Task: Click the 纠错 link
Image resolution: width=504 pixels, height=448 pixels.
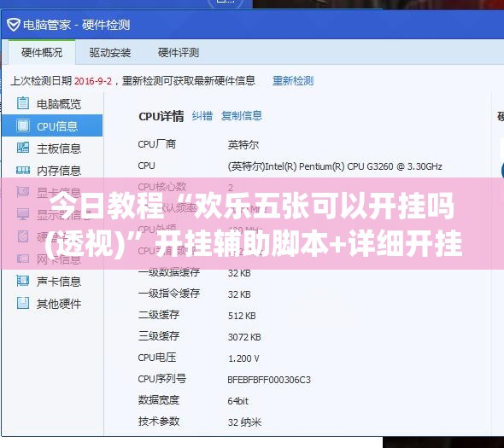Action: click(202, 115)
